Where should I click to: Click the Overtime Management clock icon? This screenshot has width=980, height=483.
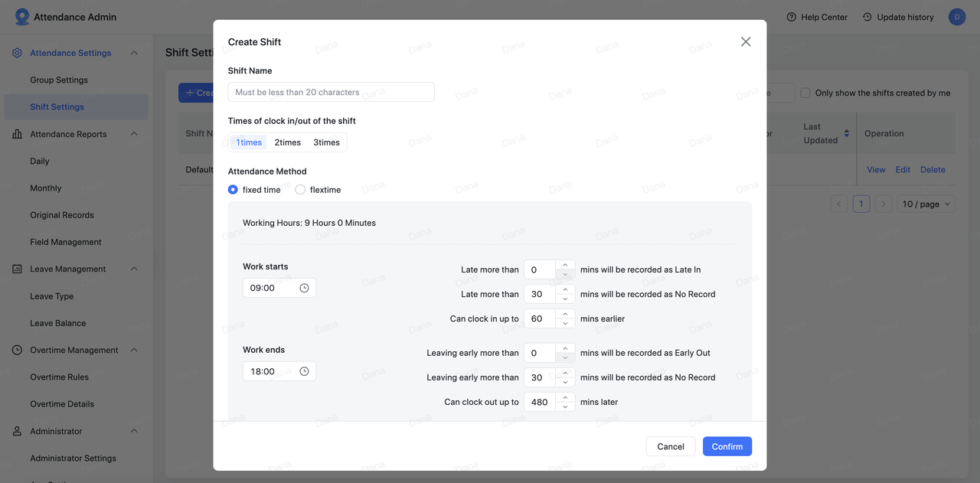[17, 350]
